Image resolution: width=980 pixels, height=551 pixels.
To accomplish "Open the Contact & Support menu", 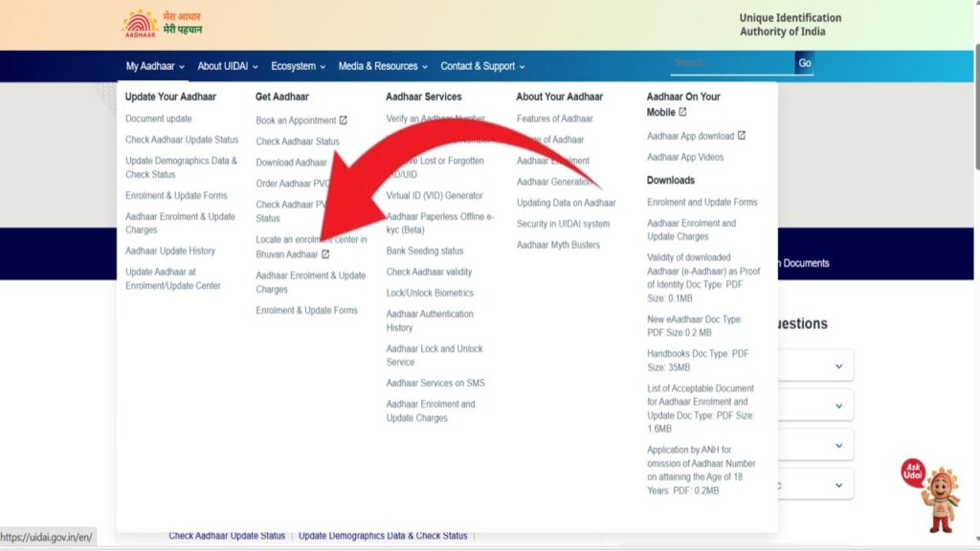I will tap(482, 66).
